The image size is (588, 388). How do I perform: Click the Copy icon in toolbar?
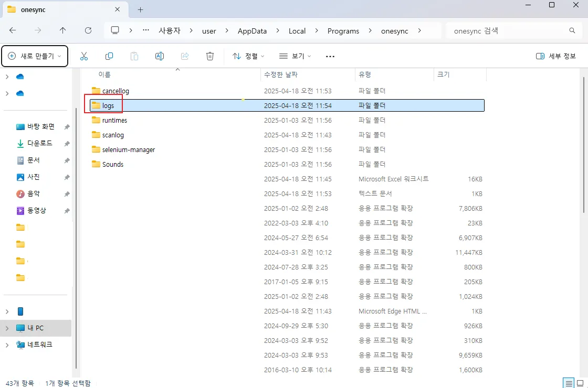[x=109, y=56]
